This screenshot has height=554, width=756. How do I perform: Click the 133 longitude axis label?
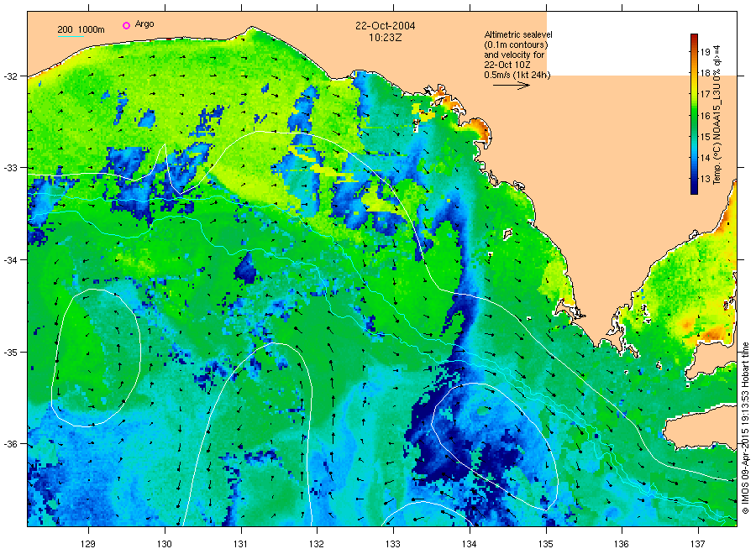[x=393, y=545]
